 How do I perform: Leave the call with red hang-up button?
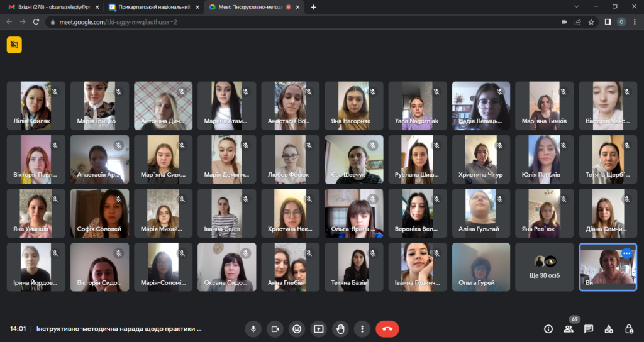387,328
